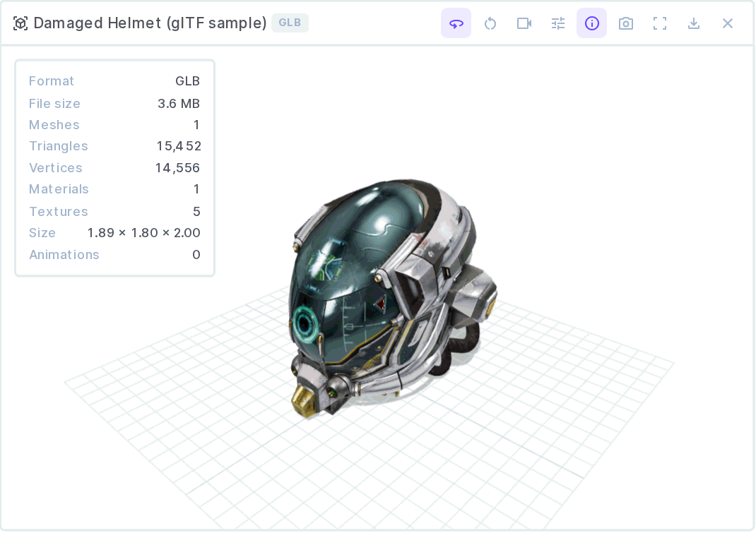Select the Format row label

click(52, 81)
